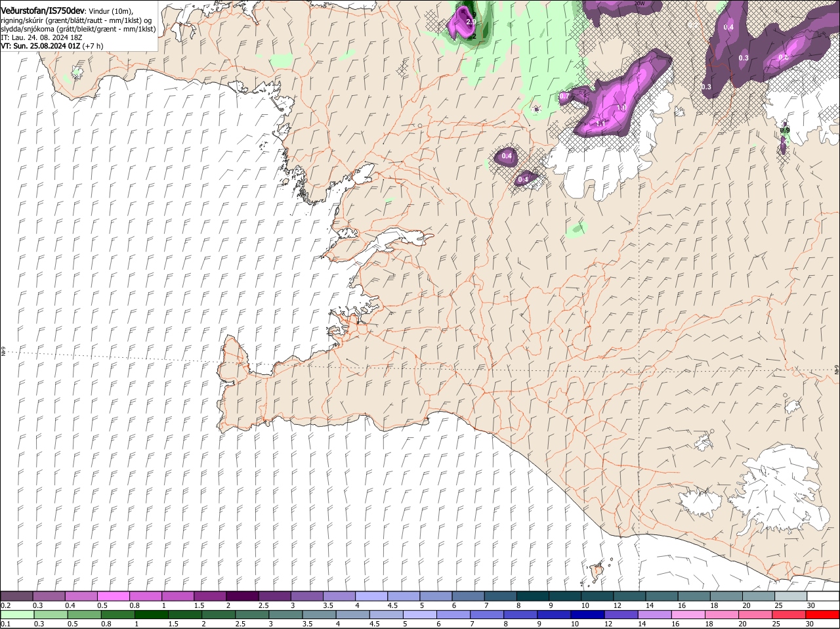Click the '2.9' precipitation value on the map

(x=471, y=22)
